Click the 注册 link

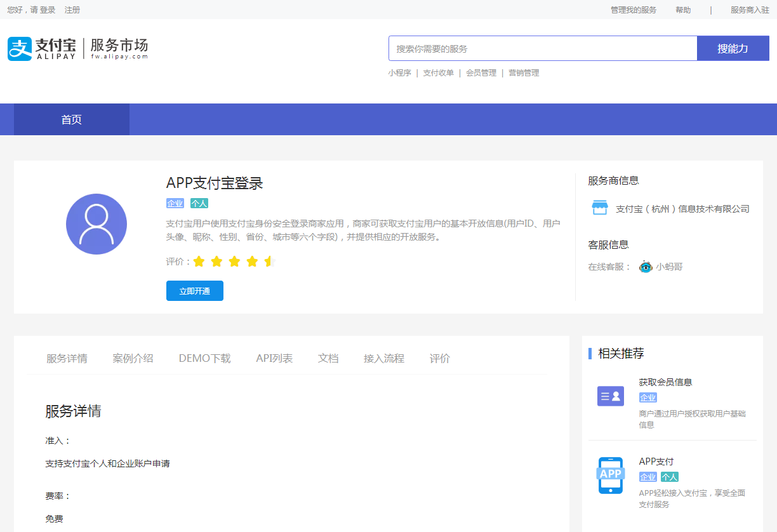point(72,10)
